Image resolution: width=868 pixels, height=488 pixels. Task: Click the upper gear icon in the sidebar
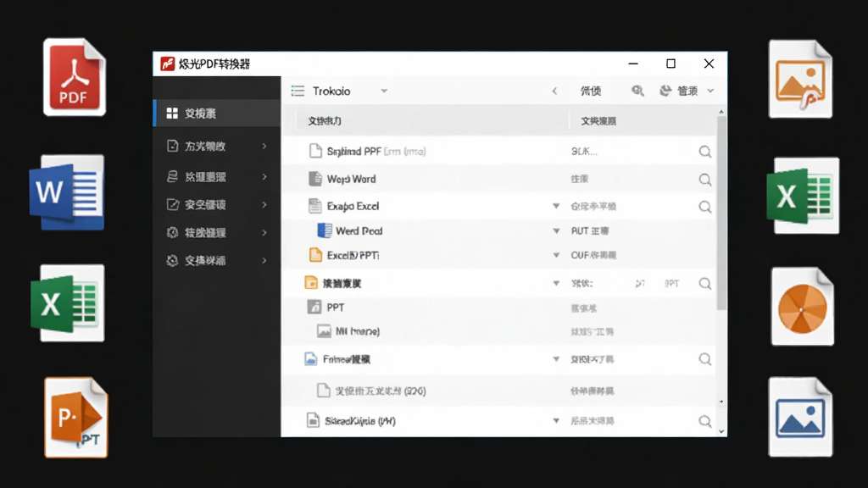click(172, 232)
